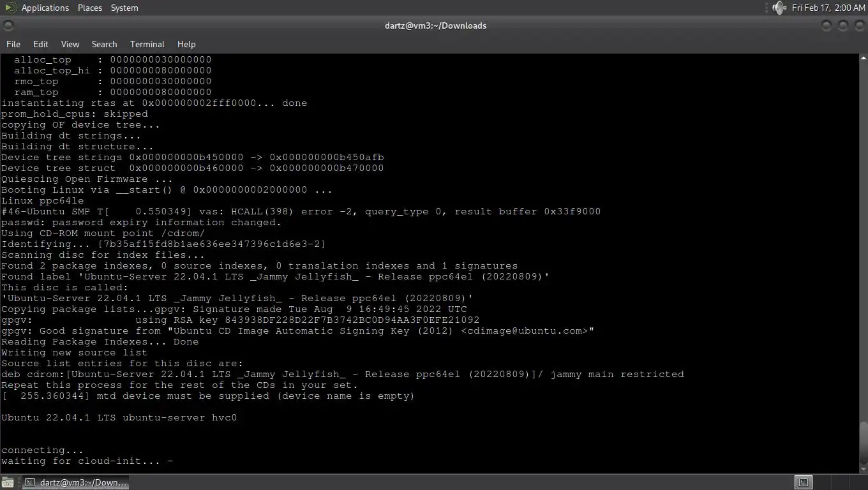
Task: Click the 'Building dt strings...' line
Action: click(x=71, y=135)
